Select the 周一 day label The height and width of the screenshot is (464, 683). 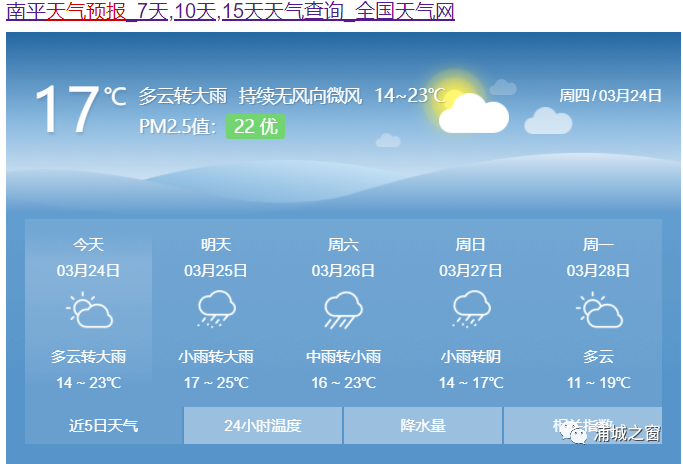coord(598,244)
